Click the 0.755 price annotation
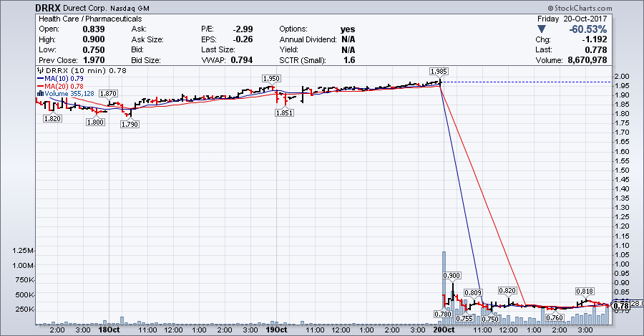 (x=464, y=319)
